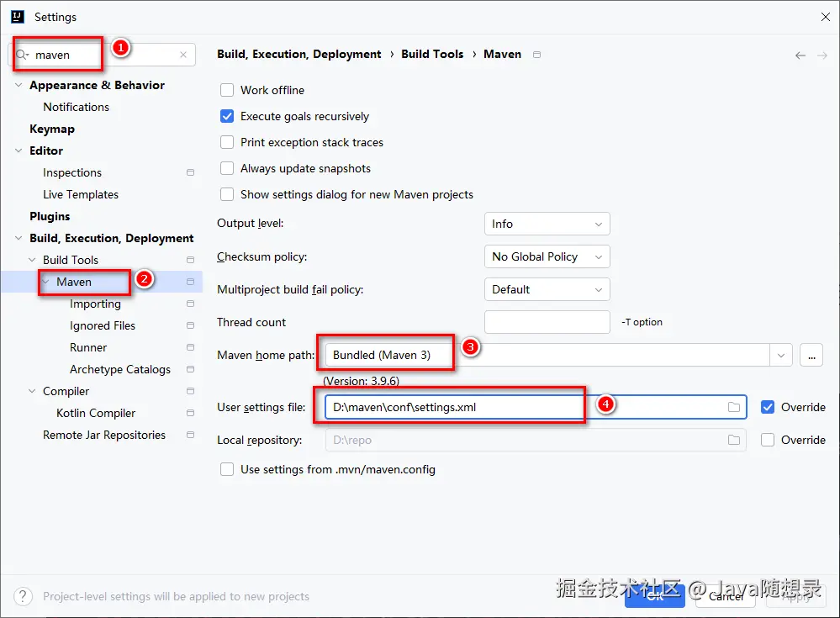Screen dimensions: 840x618
Task: Collapse Build, Execution, Deployment section
Action: [x=18, y=238]
